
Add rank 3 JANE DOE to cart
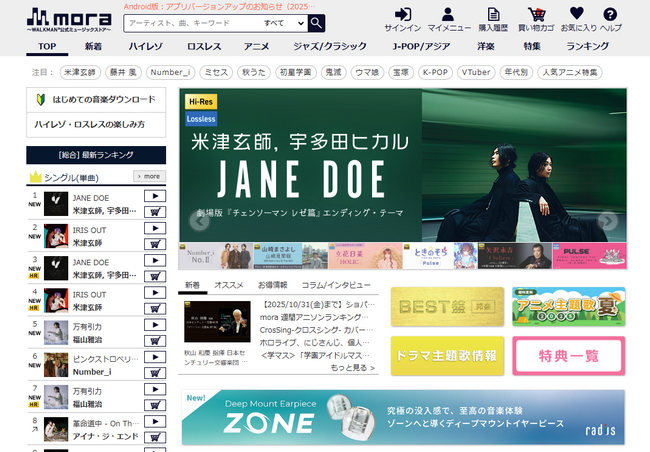(x=155, y=277)
